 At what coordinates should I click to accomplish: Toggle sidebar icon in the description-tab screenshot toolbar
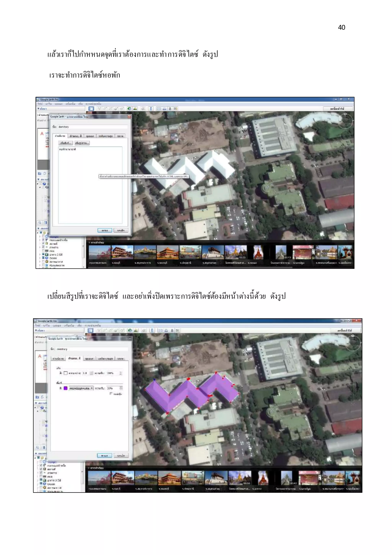pyautogui.click(x=91, y=109)
